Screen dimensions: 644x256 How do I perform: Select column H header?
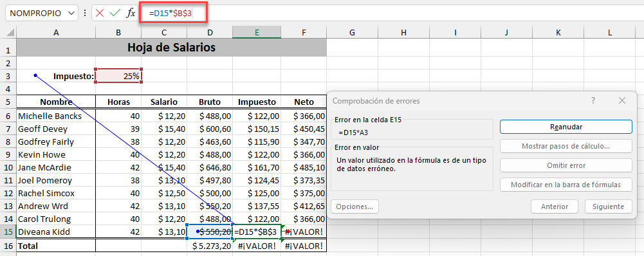pos(403,32)
